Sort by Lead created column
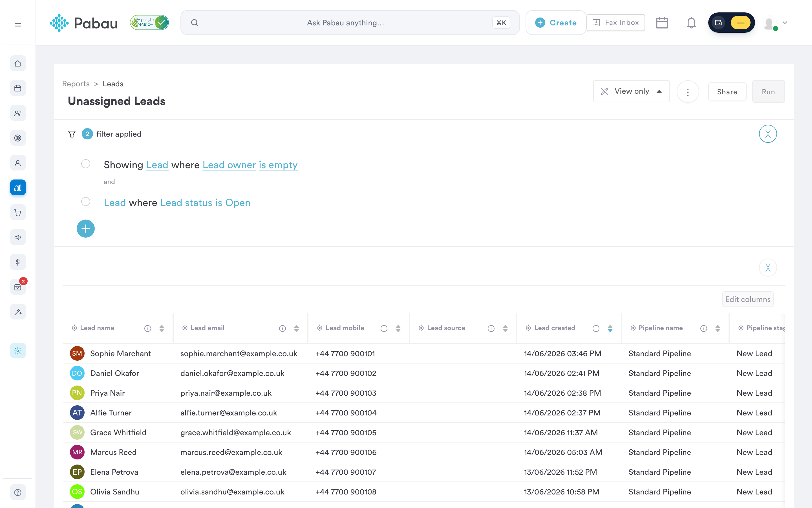This screenshot has width=812, height=508. [610, 328]
